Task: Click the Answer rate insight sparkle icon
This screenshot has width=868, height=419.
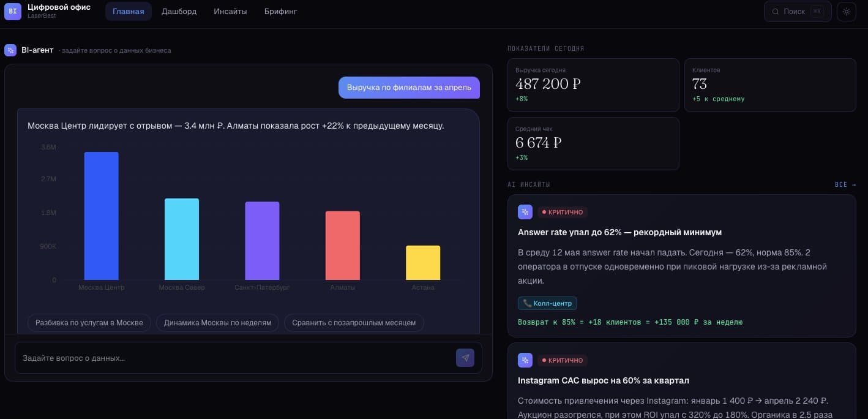Action: pyautogui.click(x=525, y=212)
